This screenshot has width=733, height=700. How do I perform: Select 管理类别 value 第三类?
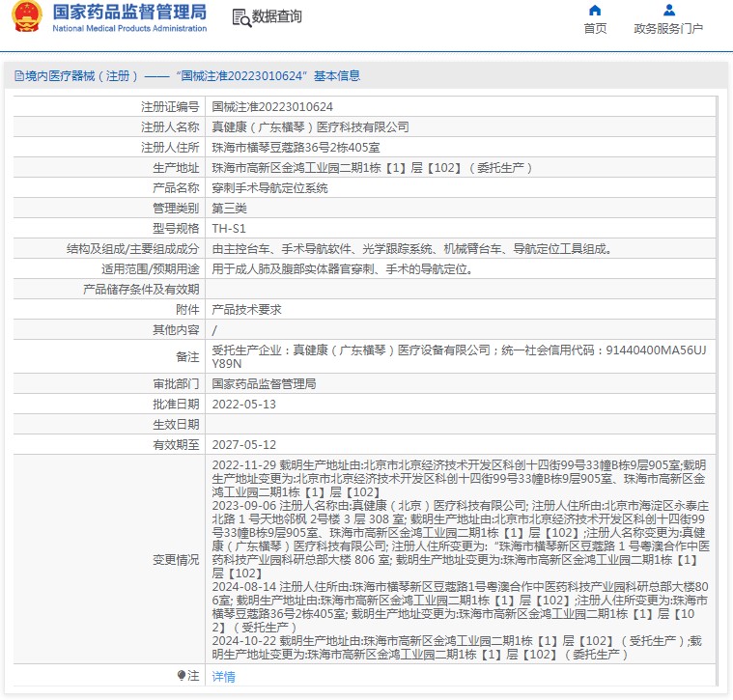(229, 209)
